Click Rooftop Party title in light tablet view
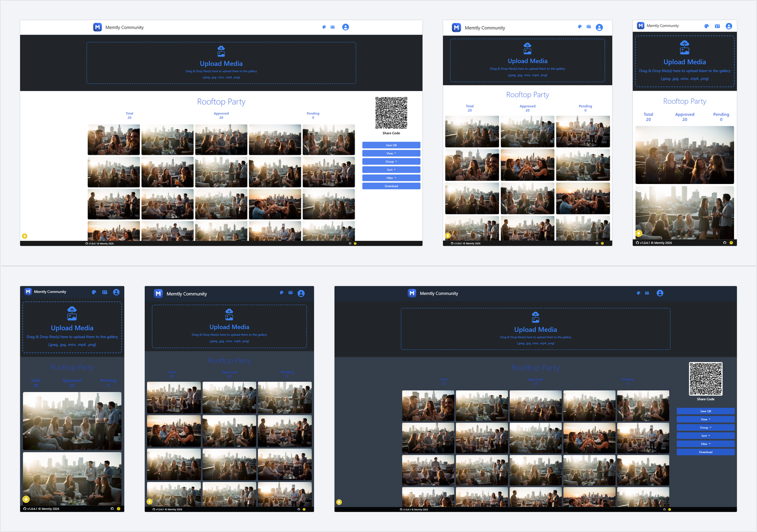The image size is (757, 532). tap(528, 95)
